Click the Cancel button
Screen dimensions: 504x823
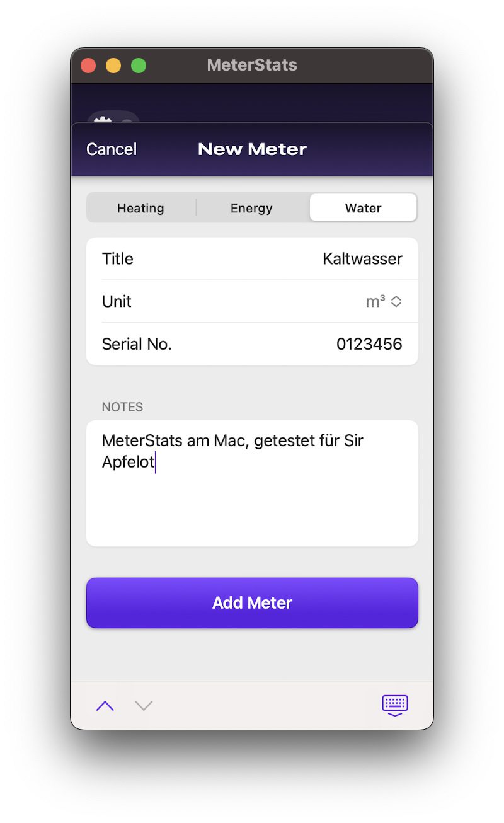112,149
